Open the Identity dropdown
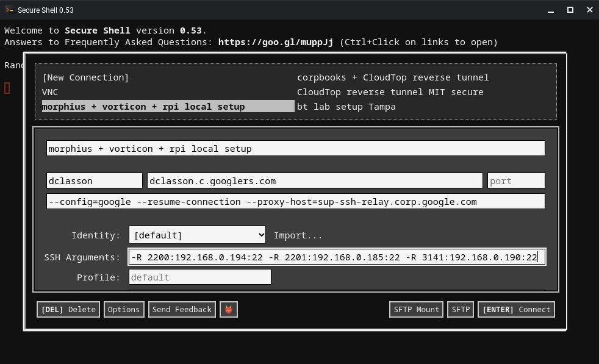The image size is (599, 364). 197,235
